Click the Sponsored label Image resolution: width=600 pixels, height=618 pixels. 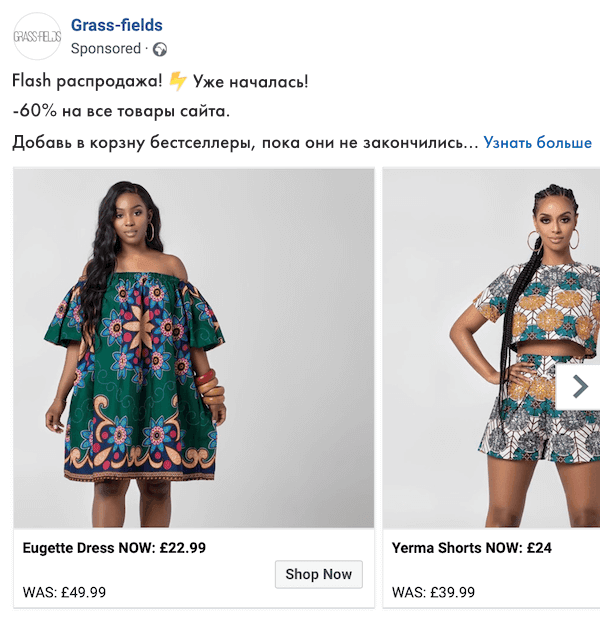[106, 48]
